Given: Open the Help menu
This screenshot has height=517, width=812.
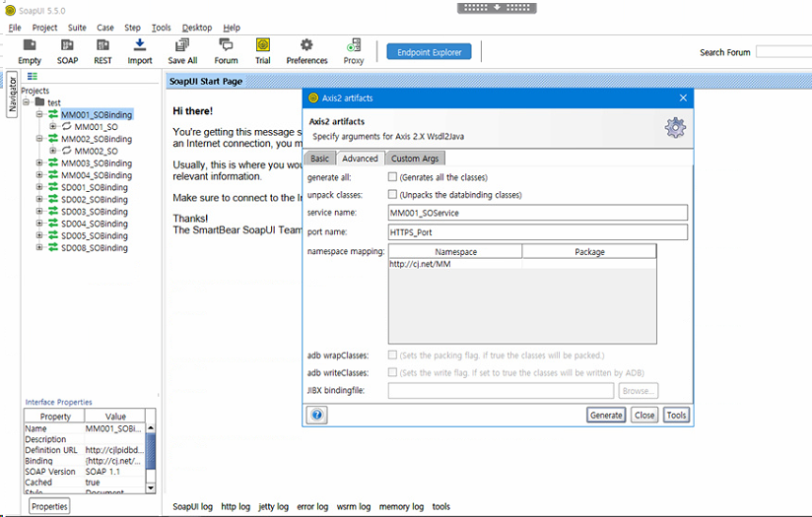Looking at the screenshot, I should pos(232,28).
